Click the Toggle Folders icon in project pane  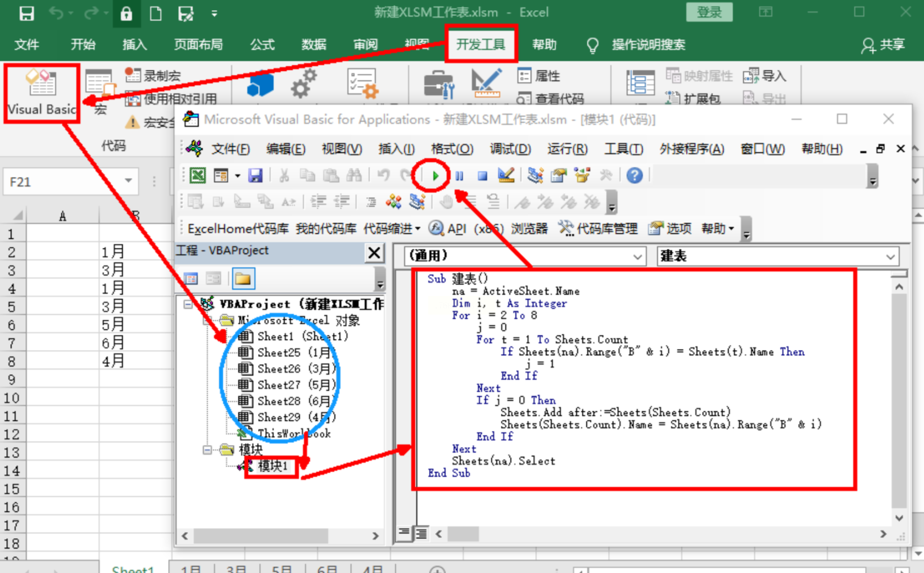point(243,279)
